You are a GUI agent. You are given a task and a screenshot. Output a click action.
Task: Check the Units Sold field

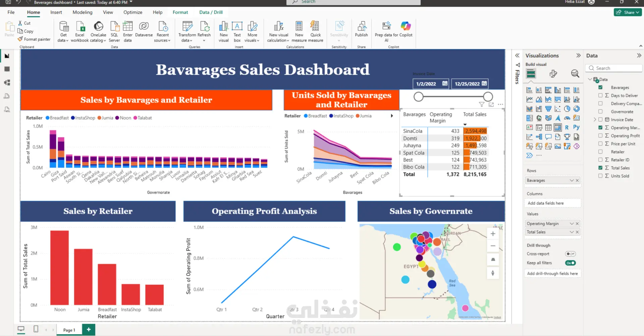point(600,176)
